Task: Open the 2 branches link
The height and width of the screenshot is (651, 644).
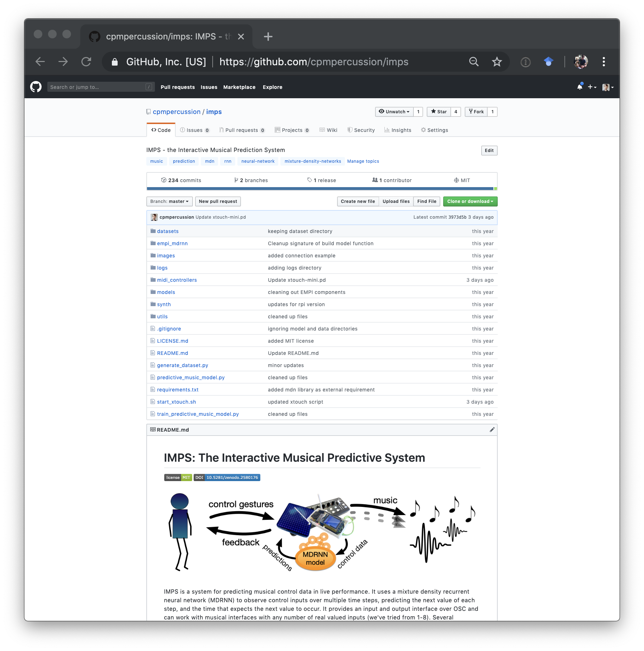Action: point(251,180)
